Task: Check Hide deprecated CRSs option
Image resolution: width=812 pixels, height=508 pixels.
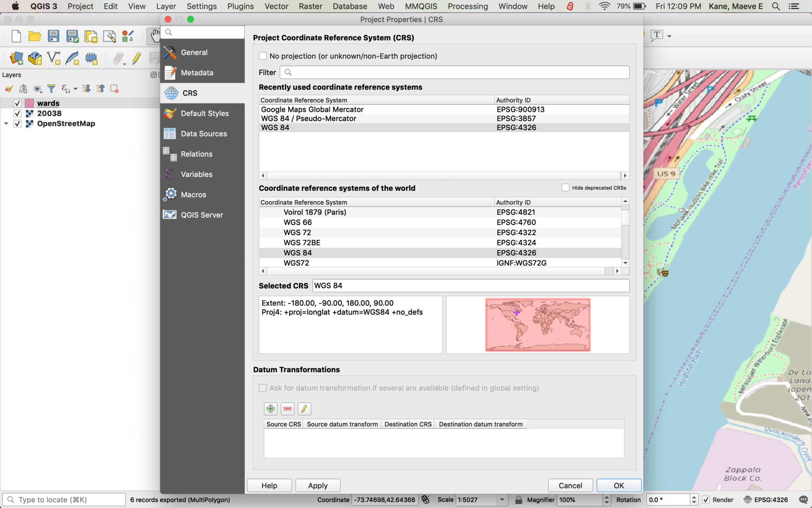Action: [565, 188]
